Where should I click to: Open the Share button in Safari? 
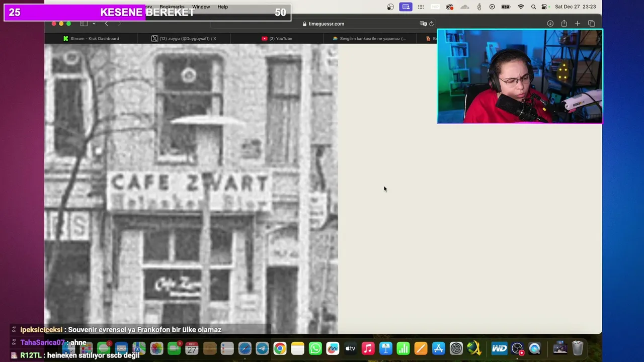(x=564, y=24)
